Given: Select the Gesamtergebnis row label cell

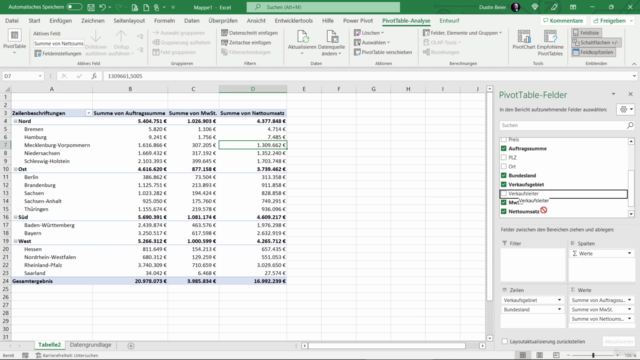Looking at the screenshot, I should point(52,281).
